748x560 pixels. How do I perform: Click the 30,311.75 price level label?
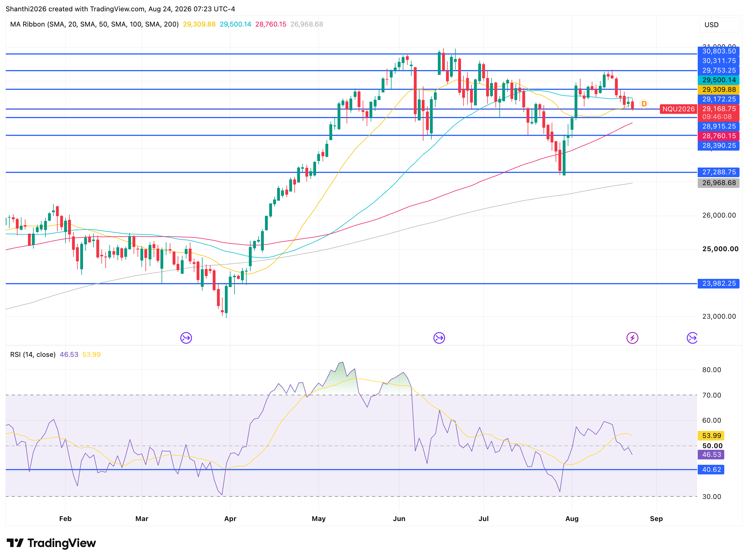pos(719,61)
